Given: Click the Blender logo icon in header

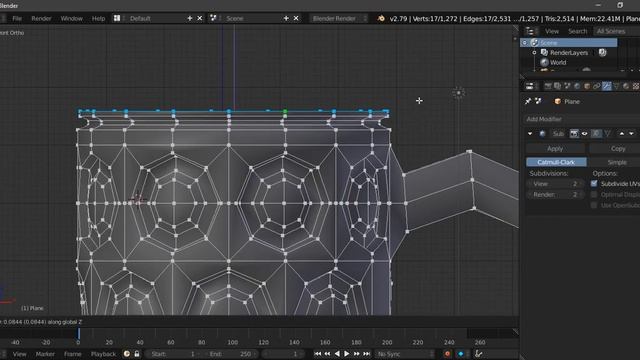Looking at the screenshot, I should (380, 18).
